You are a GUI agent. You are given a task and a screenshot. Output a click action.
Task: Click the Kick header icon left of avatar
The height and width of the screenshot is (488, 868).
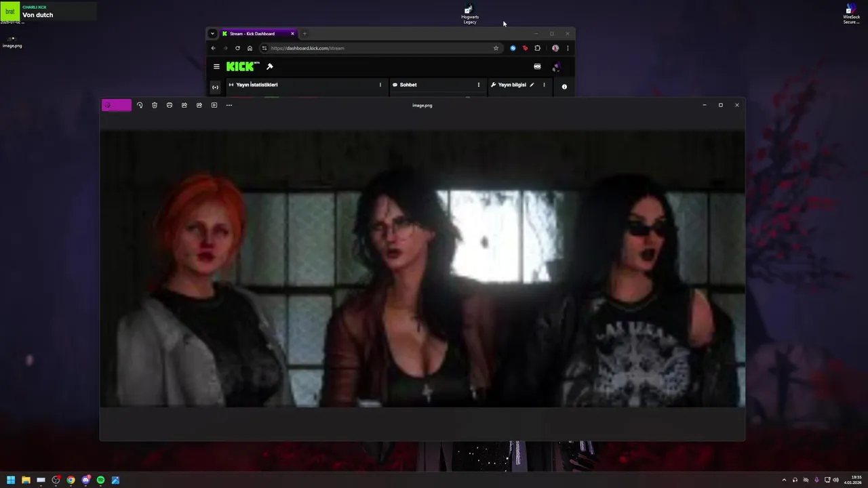[537, 66]
